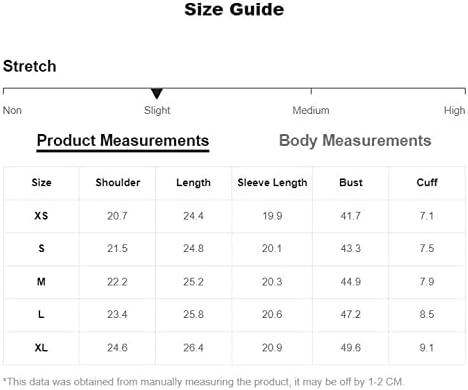Select the M size row label
468x390 pixels.
(x=41, y=282)
